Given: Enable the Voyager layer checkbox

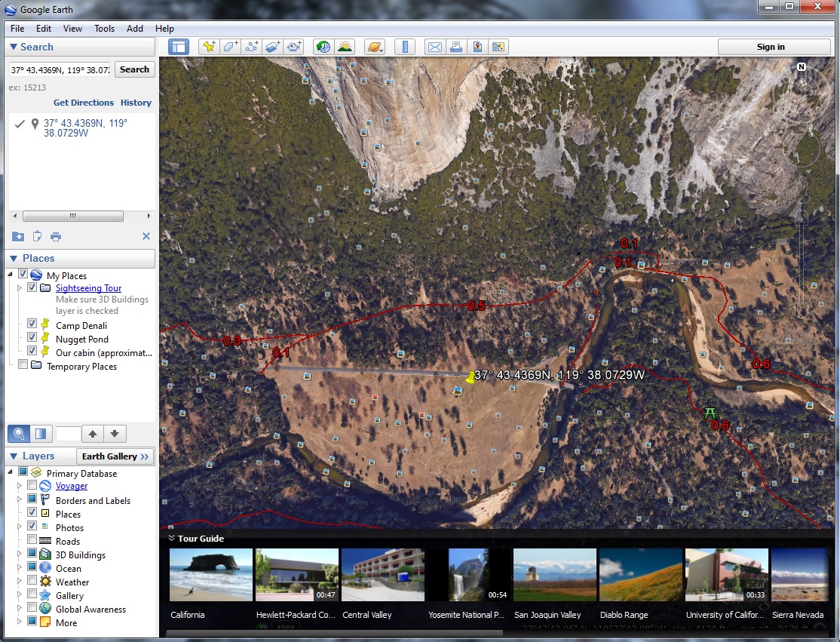Looking at the screenshot, I should tap(32, 485).
